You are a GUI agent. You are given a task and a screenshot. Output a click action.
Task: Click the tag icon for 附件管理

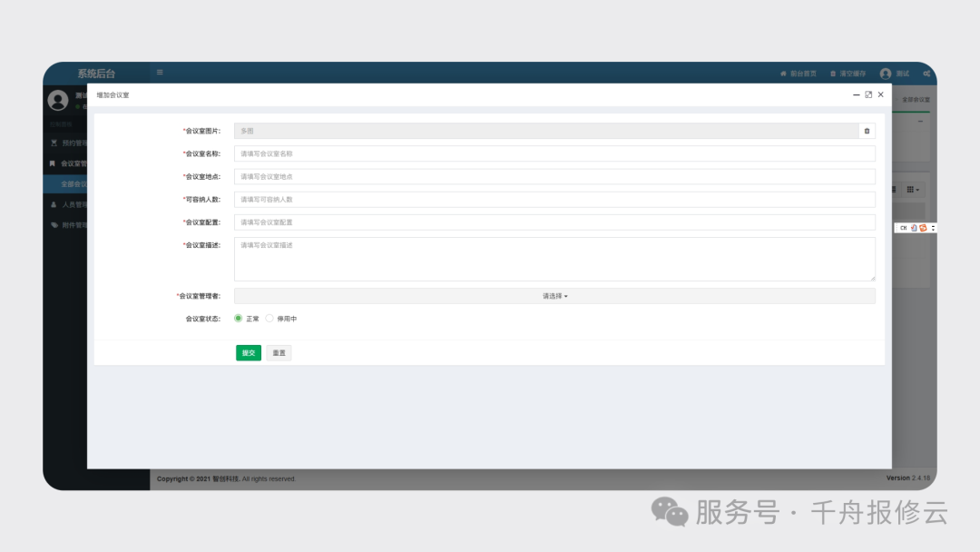pos(53,224)
